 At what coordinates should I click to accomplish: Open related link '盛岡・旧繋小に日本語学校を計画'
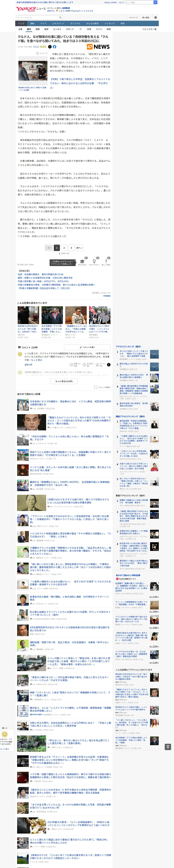(45, 278)
